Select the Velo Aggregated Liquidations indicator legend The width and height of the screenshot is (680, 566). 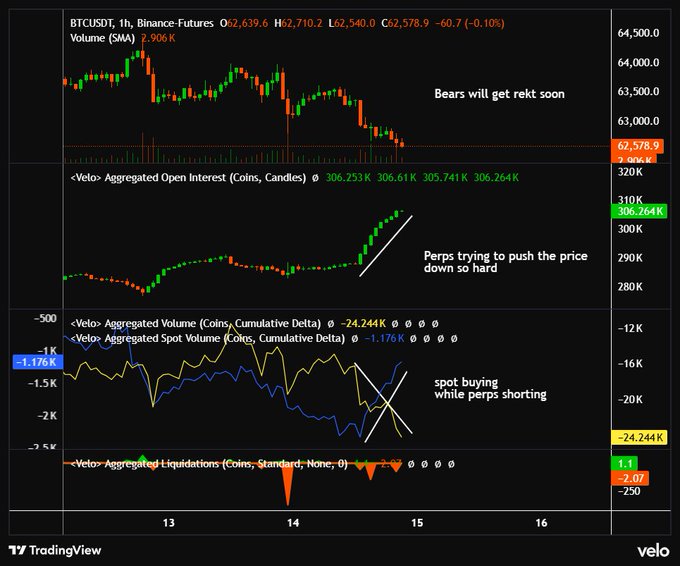[209, 464]
